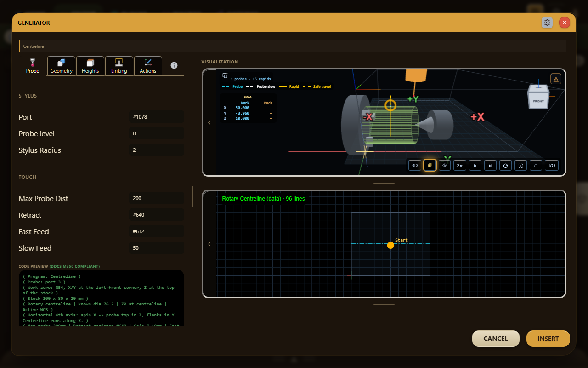Click the Insert button

548,339
